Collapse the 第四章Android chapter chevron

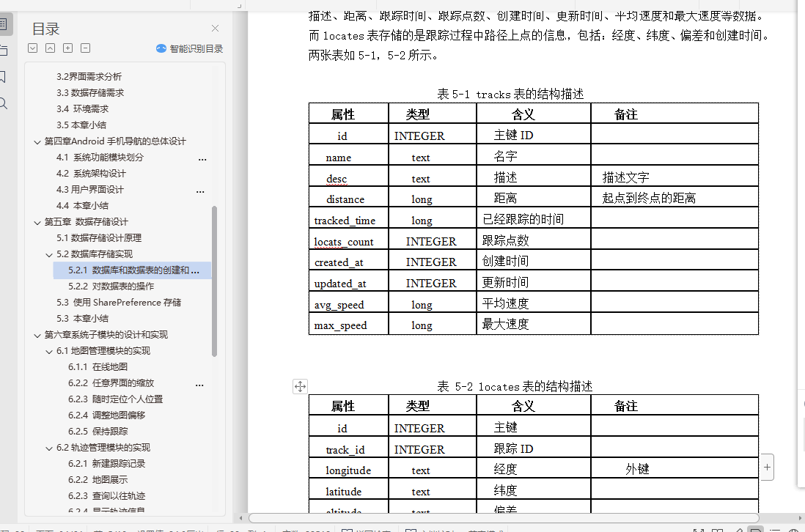37,142
